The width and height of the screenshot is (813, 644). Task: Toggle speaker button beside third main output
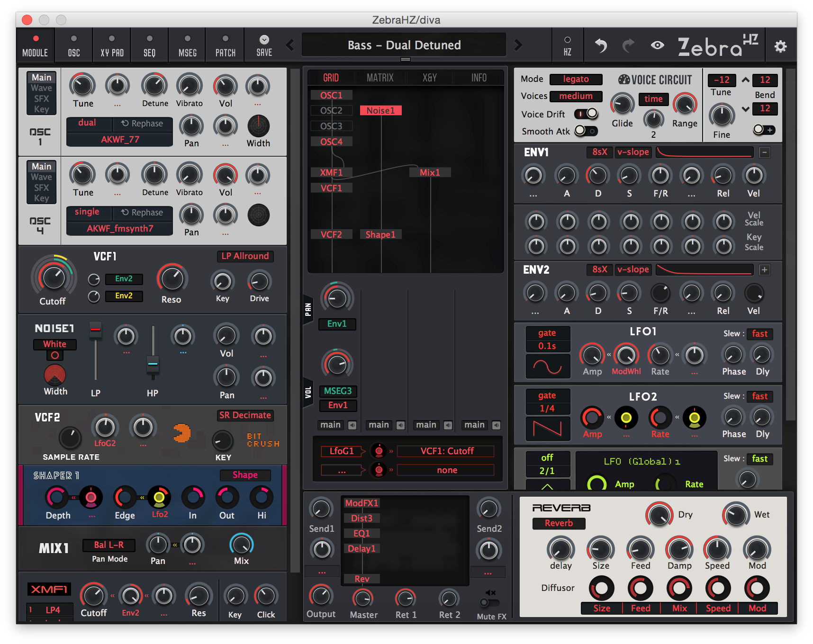coord(448,425)
